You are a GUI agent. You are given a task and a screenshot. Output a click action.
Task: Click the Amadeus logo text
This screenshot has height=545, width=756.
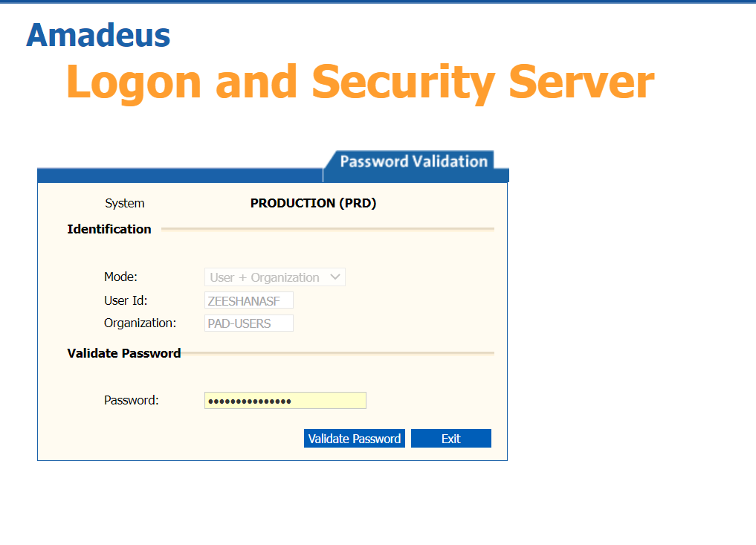point(98,35)
